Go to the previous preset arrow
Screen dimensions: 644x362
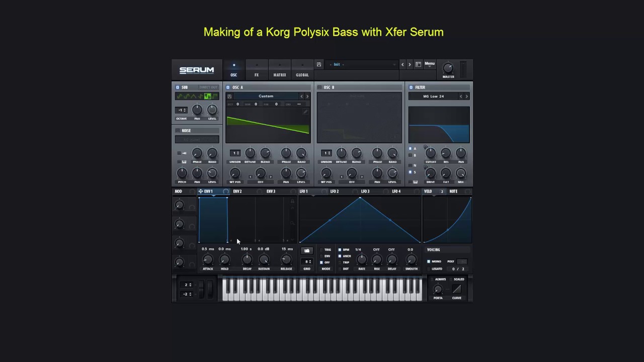pyautogui.click(x=402, y=64)
